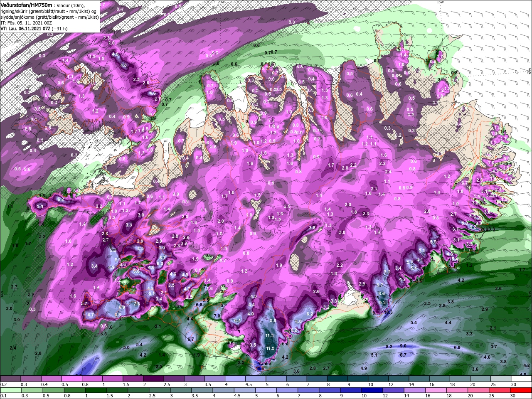This screenshot has width=532, height=399.
Task: Click the 'VT: Lau. 06.11.2021 07Z' valid time
Action: [x=25, y=29]
